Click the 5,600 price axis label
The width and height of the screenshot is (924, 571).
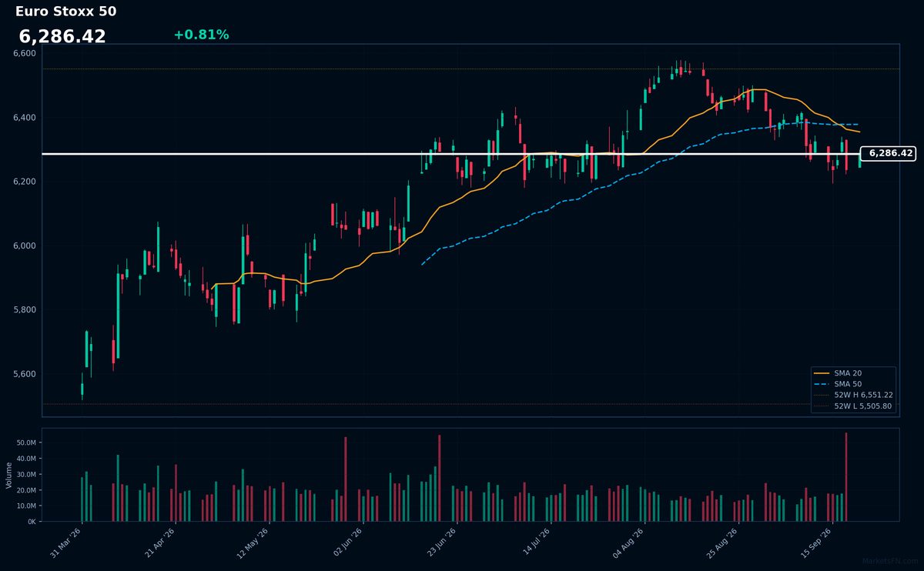pos(25,375)
